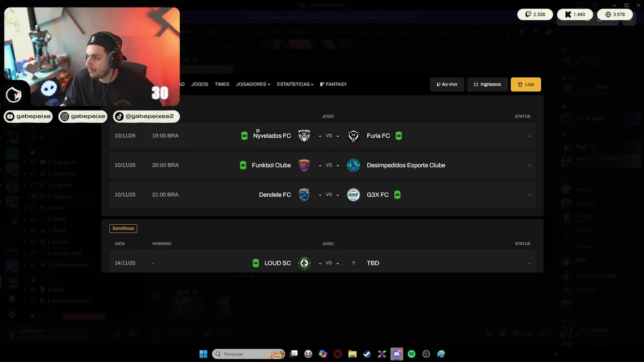Click the 10/11/25 date in Nyvelados row
The image size is (644, 362).
click(125, 136)
